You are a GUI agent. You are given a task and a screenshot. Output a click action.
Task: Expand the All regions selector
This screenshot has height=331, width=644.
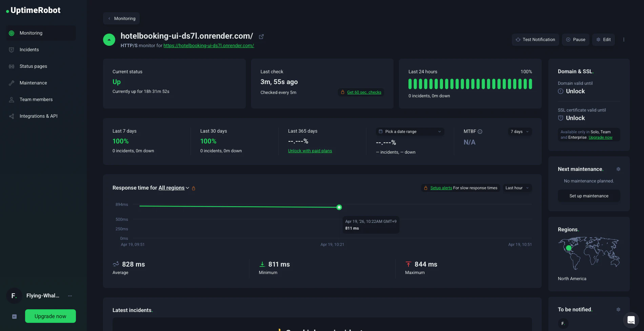pyautogui.click(x=174, y=188)
